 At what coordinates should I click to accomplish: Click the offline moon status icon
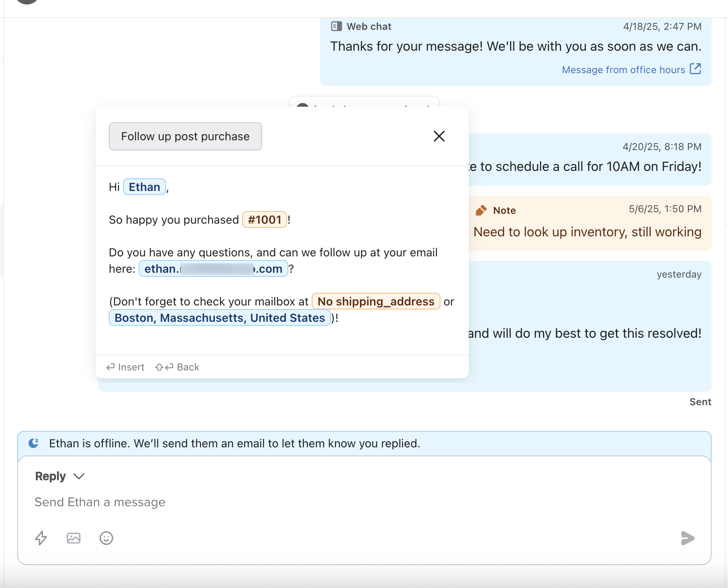[34, 443]
